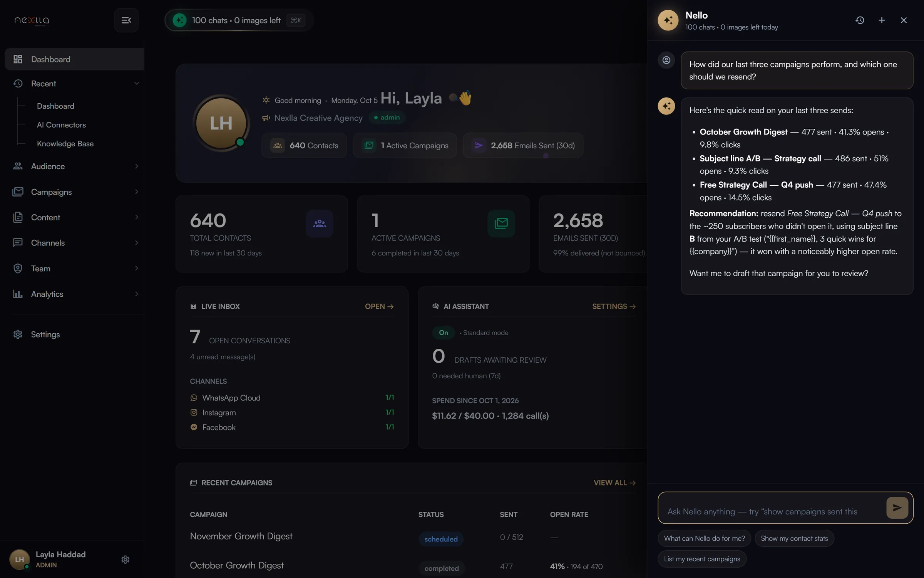The width and height of the screenshot is (924, 578).
Task: Click the gear icon next to Layla Haddad
Action: (125, 560)
